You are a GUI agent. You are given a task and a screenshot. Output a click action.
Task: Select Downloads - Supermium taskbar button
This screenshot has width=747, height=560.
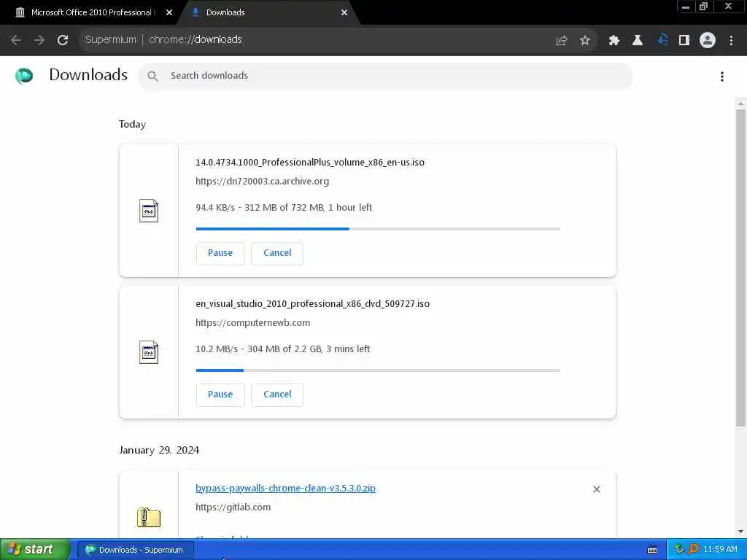[135, 550]
